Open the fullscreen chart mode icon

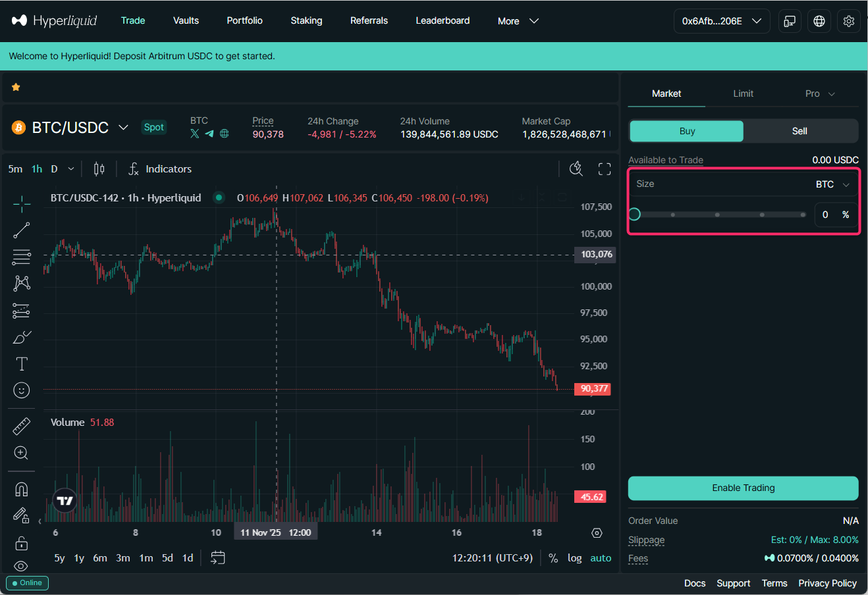click(x=605, y=169)
